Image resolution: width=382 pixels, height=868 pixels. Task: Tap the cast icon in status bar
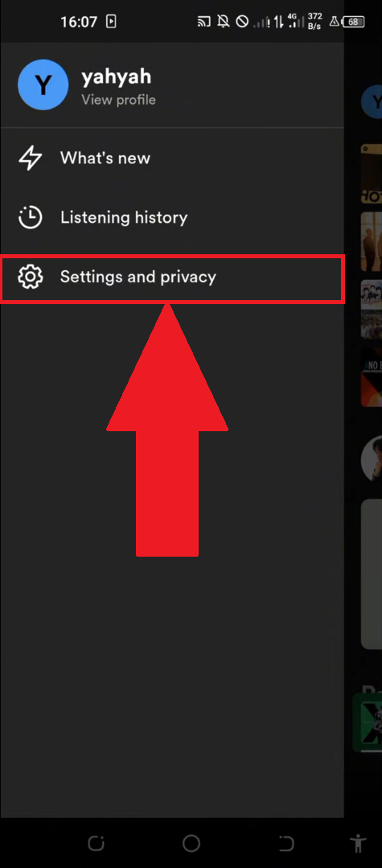203,23
